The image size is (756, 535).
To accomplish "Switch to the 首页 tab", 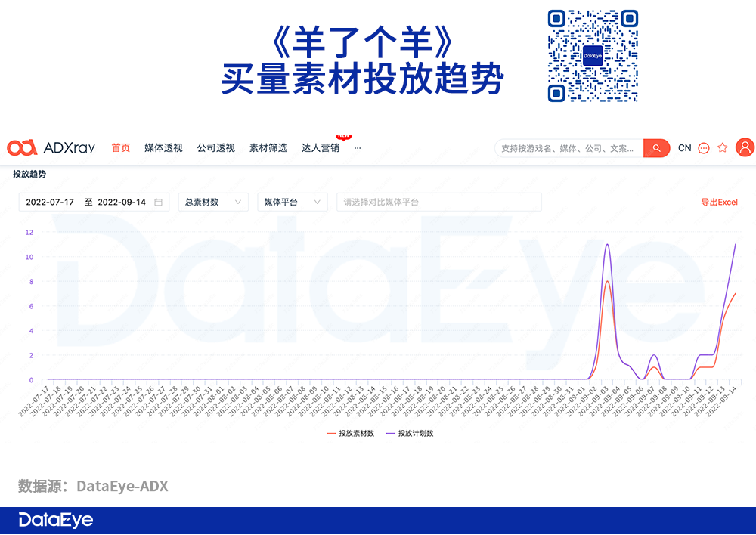I will click(120, 148).
